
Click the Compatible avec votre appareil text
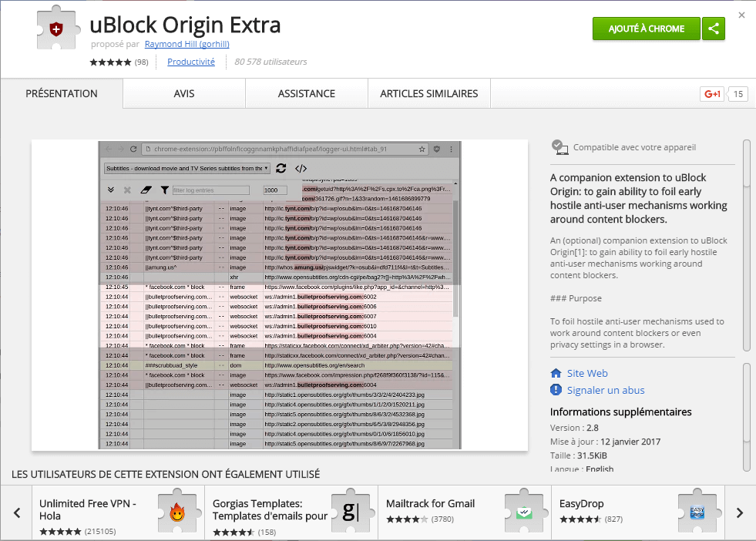(x=634, y=147)
